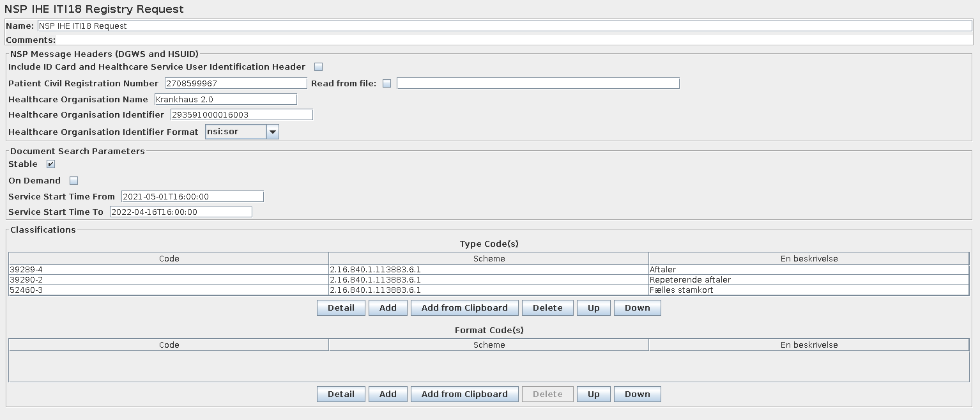
Task: Click the Service Start Time From field
Action: click(x=192, y=197)
